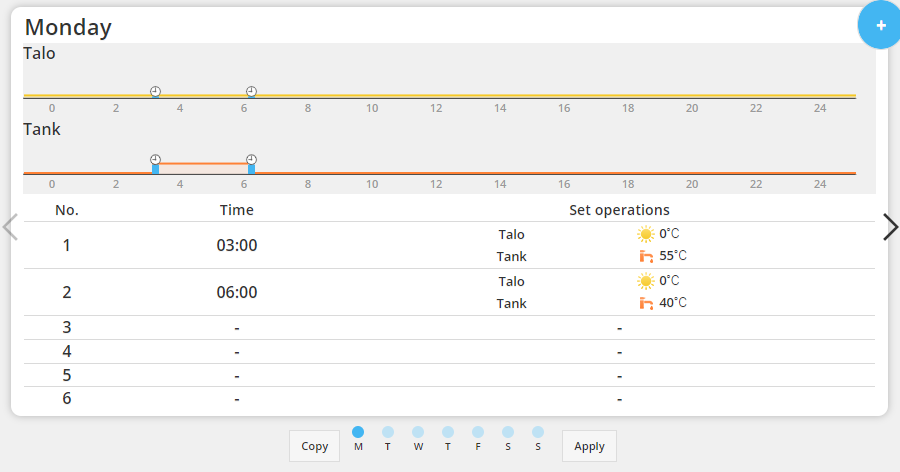Select Friday day dot

pos(478,432)
